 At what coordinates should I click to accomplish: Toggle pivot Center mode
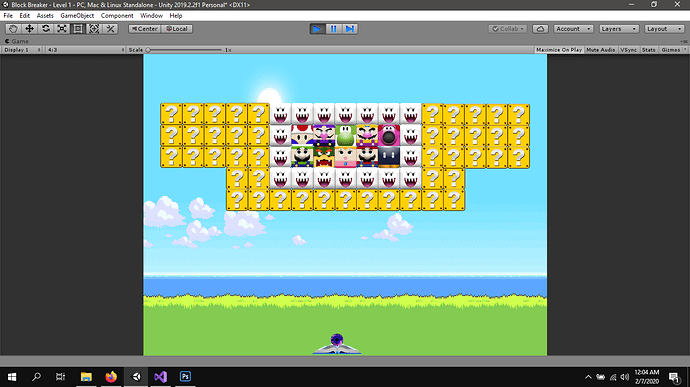[144, 29]
